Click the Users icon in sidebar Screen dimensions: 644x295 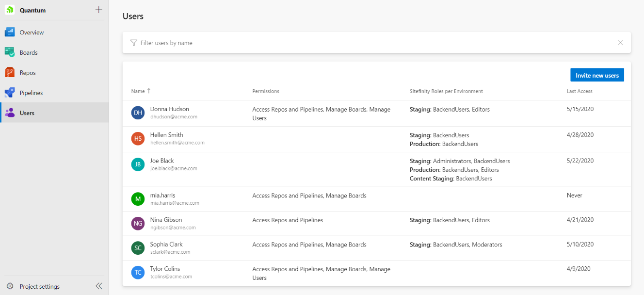[10, 113]
